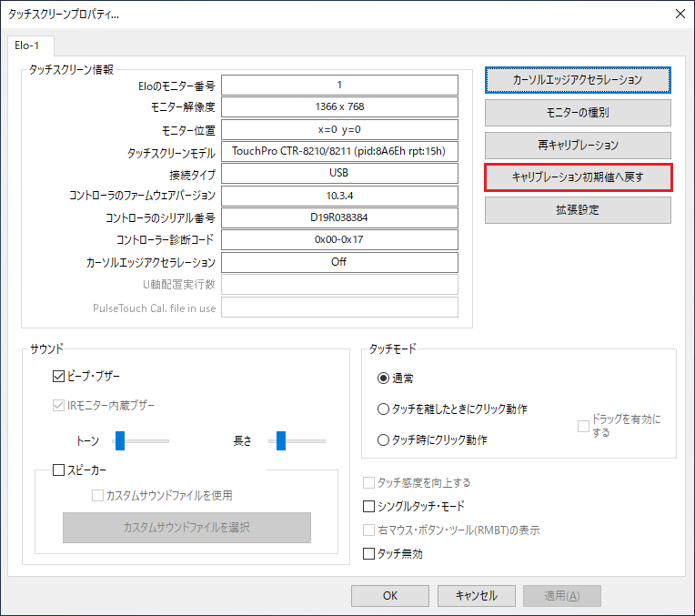The image size is (695, 616).
Task: Enable the スピーカー checkbox
Action: (59, 470)
